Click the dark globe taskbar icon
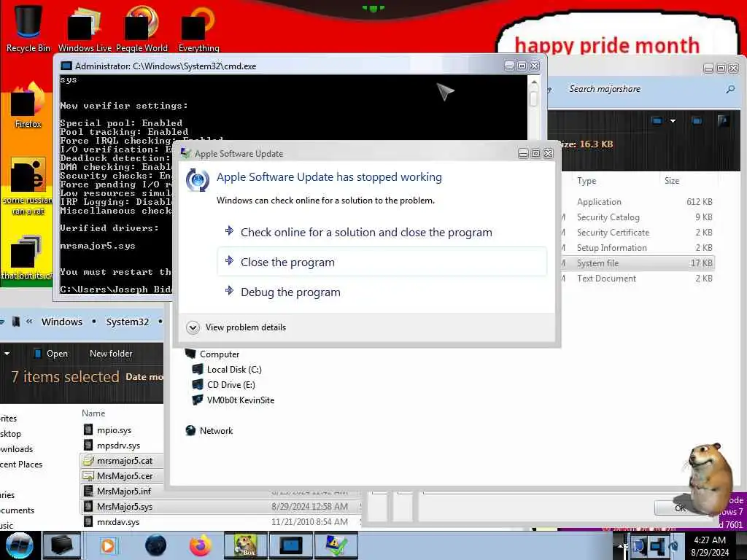Screen dimensions: 747x560 (x=156, y=545)
